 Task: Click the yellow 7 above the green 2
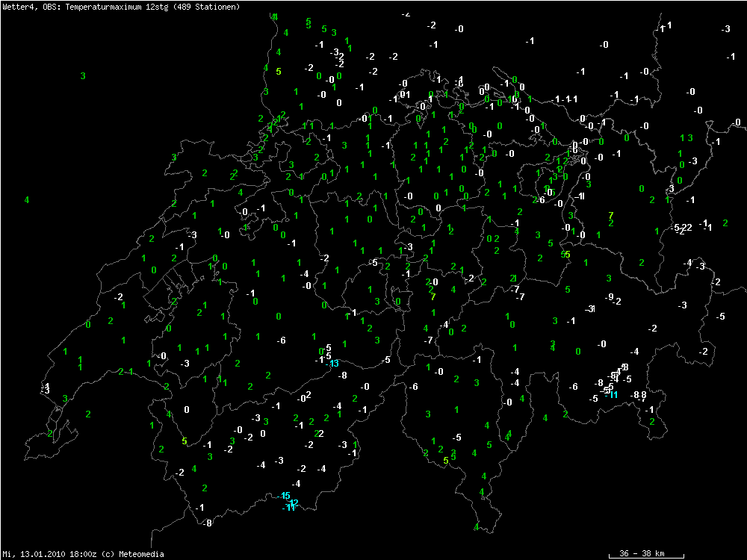[x=611, y=215]
